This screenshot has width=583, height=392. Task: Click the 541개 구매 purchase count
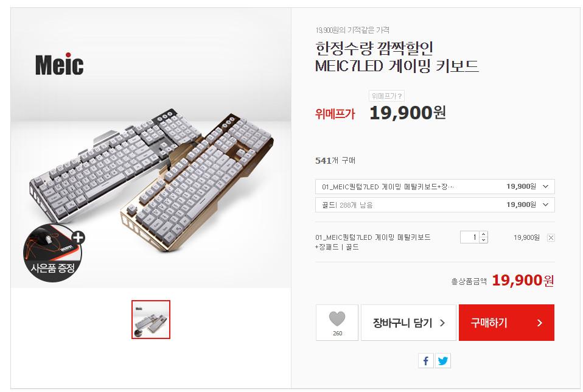click(x=335, y=161)
